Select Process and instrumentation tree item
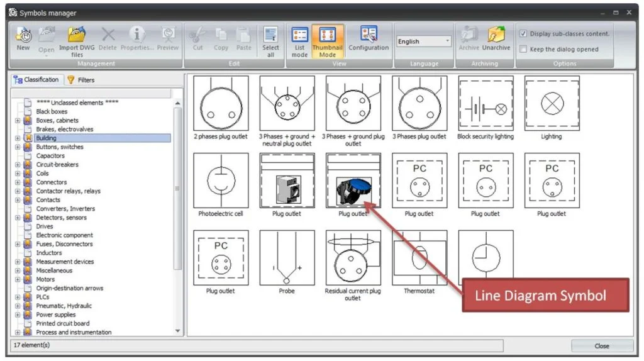This screenshot has width=644, height=361. coord(74,332)
